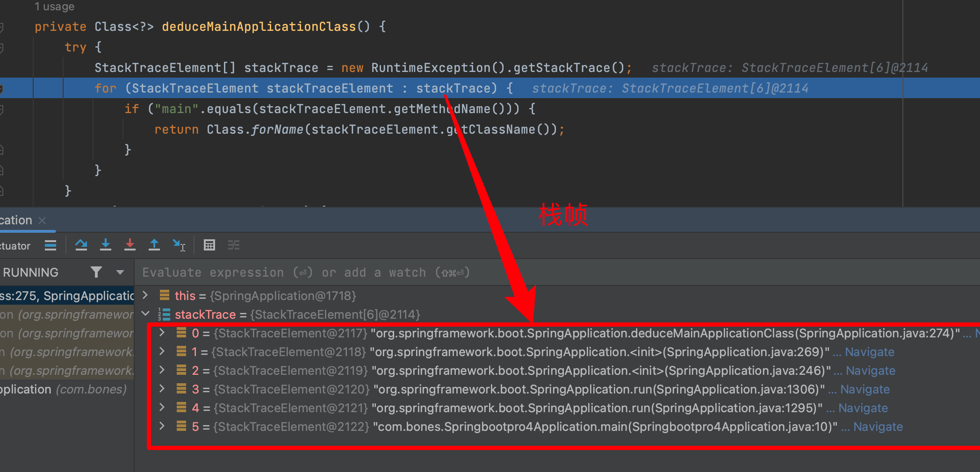Click the deduceMainApplicationClass method name

tap(259, 27)
